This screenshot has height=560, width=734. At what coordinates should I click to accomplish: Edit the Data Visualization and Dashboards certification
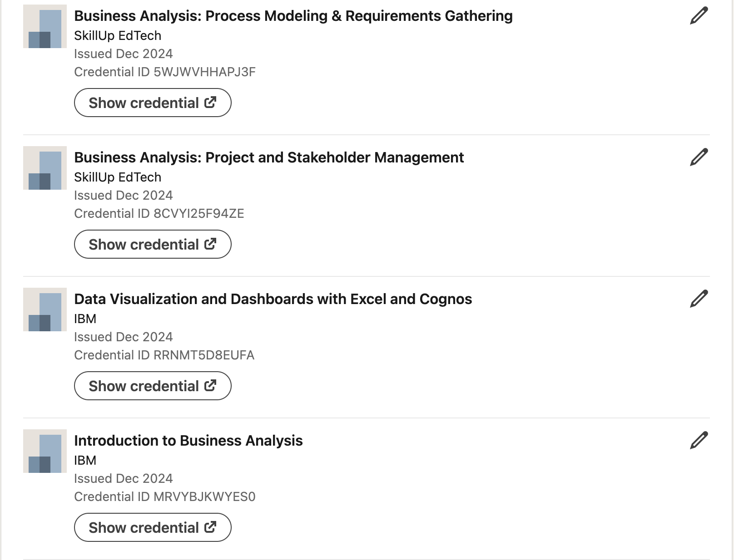[699, 299]
